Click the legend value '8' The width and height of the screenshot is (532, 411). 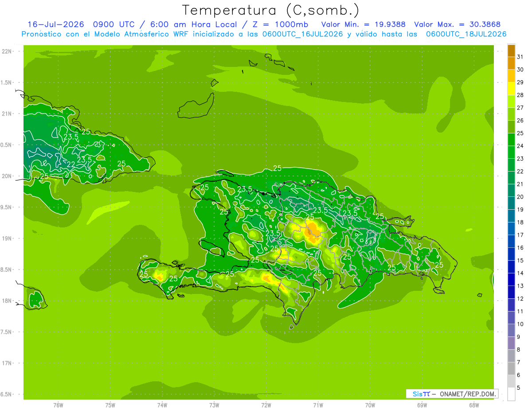(x=519, y=350)
